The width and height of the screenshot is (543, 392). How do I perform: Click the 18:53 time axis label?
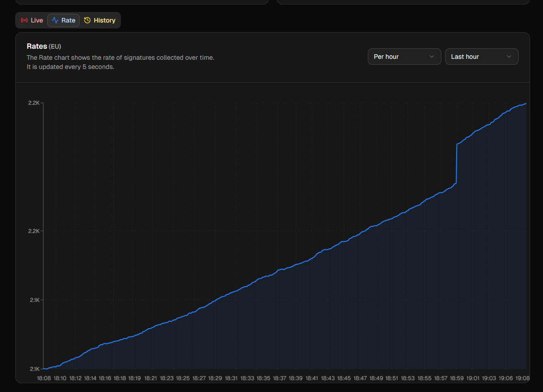pyautogui.click(x=408, y=378)
